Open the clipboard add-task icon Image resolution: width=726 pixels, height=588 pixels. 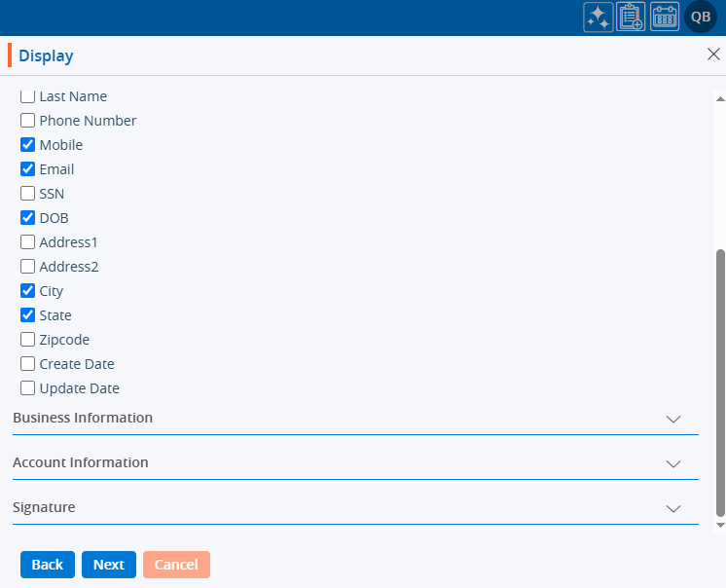pyautogui.click(x=631, y=18)
